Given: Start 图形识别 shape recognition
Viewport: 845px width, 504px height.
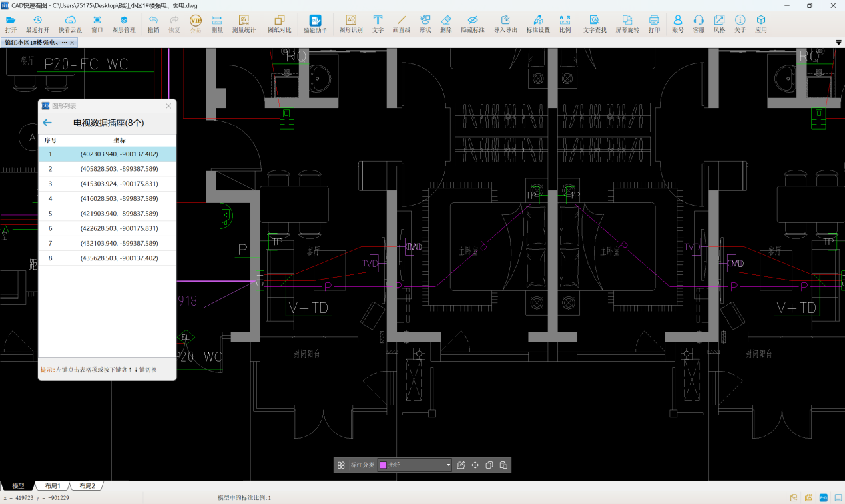Looking at the screenshot, I should click(x=351, y=24).
